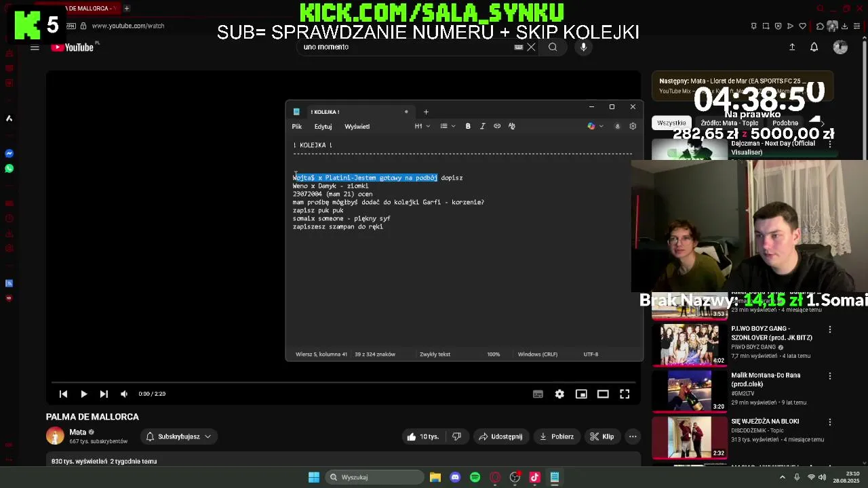The height and width of the screenshot is (488, 868).
Task: Open browser downloads icon
Action: click(x=845, y=26)
